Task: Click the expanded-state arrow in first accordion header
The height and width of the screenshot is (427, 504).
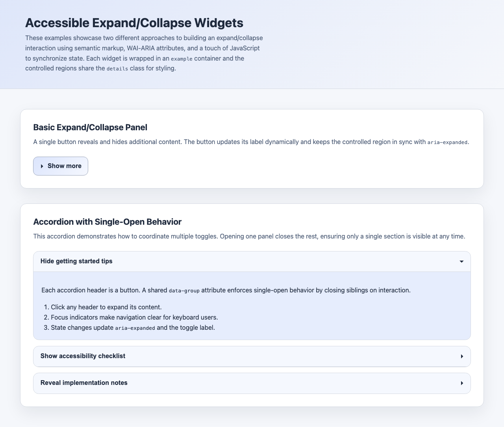Action: [x=461, y=261]
